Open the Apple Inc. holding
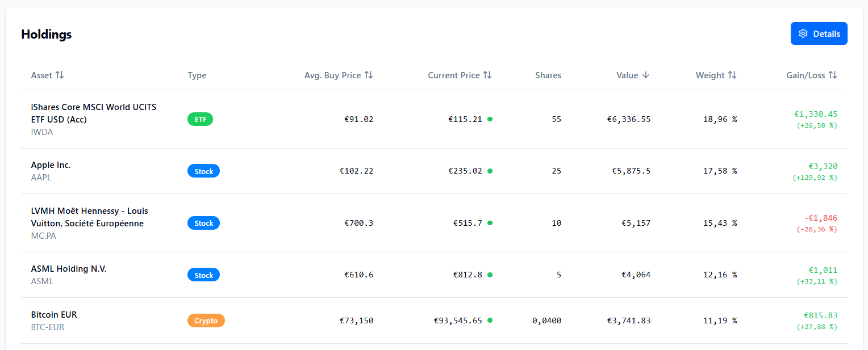Viewport: 868px width, 350px height. point(51,165)
